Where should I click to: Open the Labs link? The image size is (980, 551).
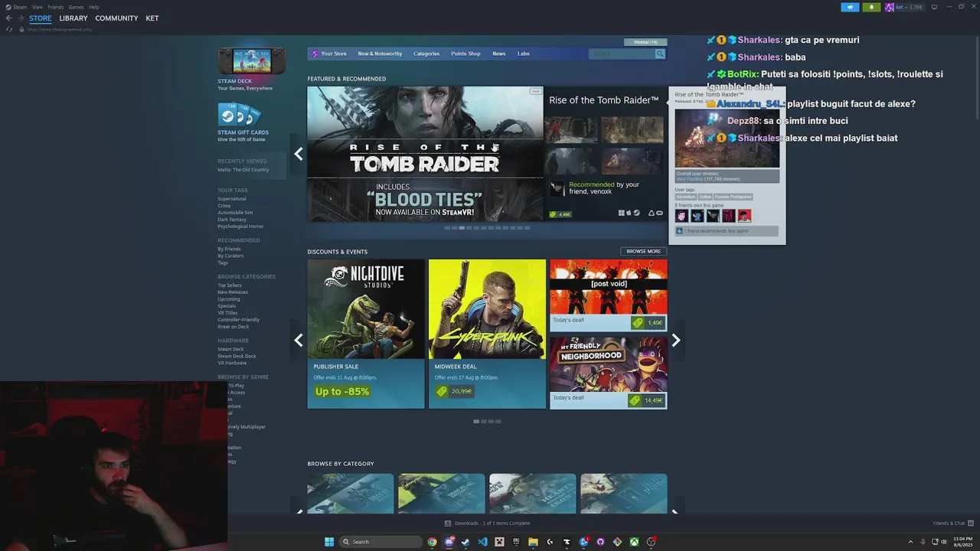pos(524,54)
